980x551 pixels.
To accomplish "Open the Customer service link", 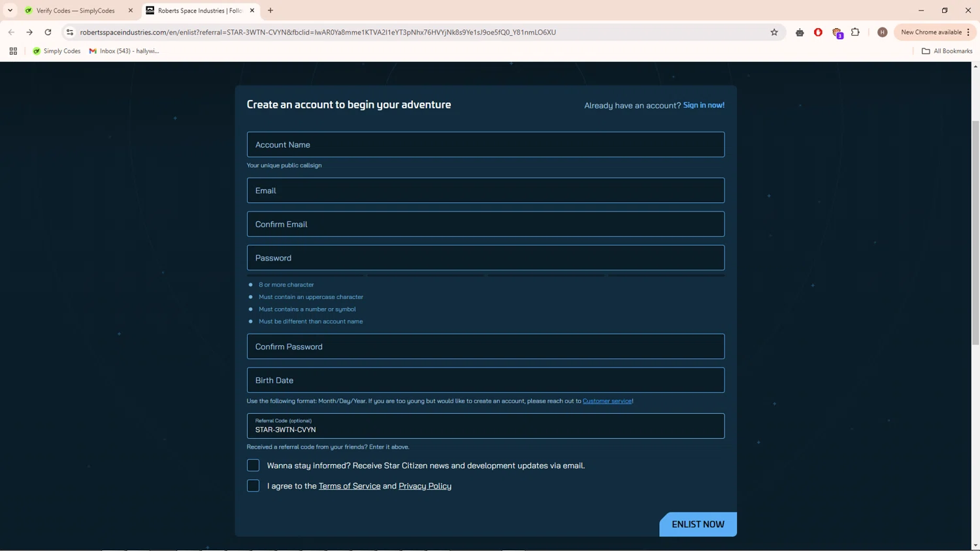I will [x=607, y=401].
